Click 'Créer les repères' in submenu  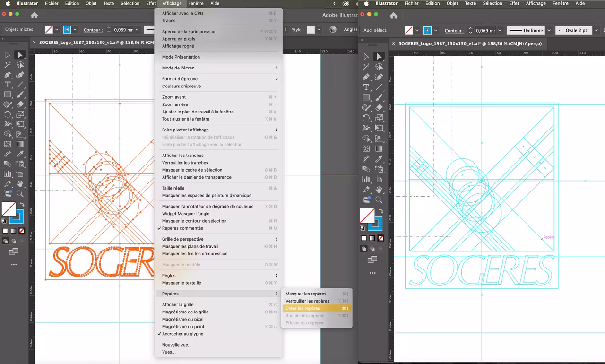(317, 308)
